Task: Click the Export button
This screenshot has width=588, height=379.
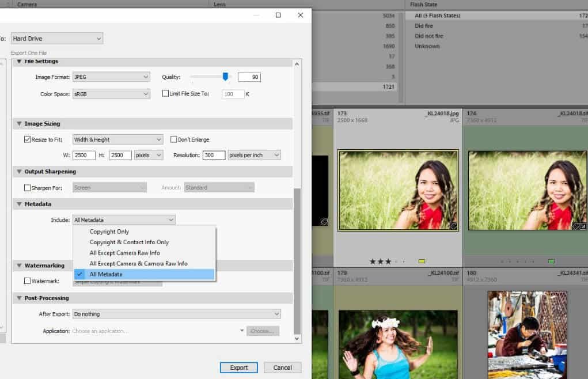Action: pos(239,367)
